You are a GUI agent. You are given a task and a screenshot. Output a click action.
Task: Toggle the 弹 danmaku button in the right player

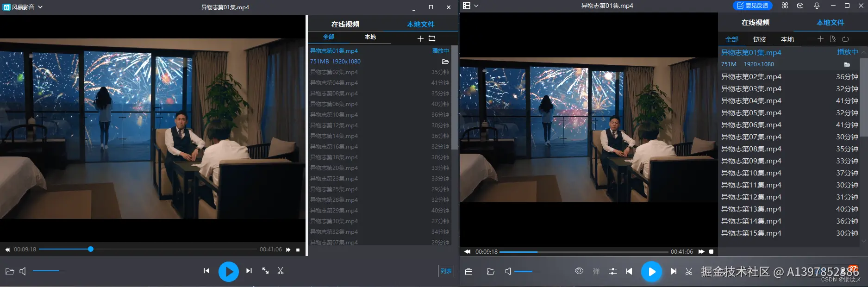point(596,272)
